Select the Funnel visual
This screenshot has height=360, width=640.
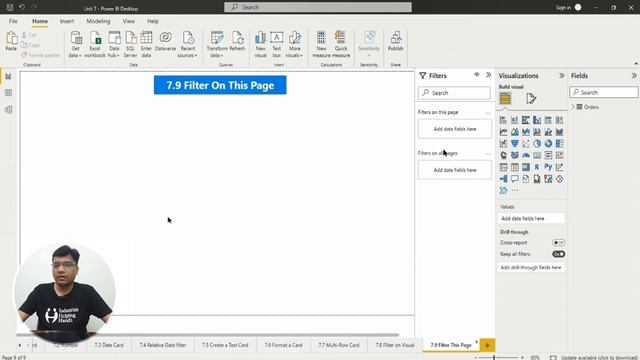[515, 144]
